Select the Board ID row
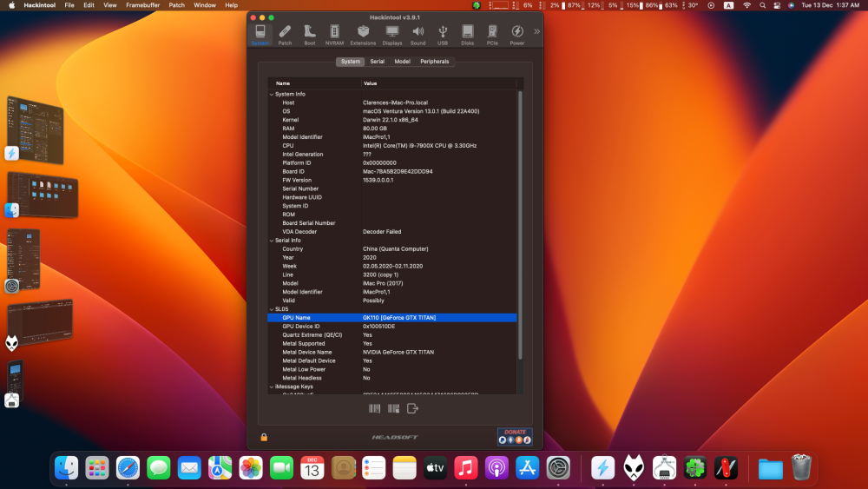Screen dimensions: 868x489 392,172
